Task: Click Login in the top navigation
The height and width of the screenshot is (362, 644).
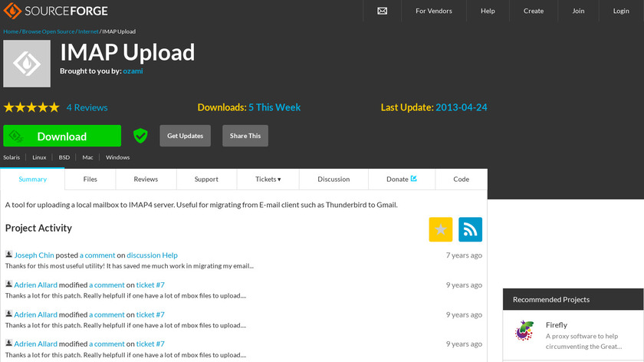Action: pos(621,11)
